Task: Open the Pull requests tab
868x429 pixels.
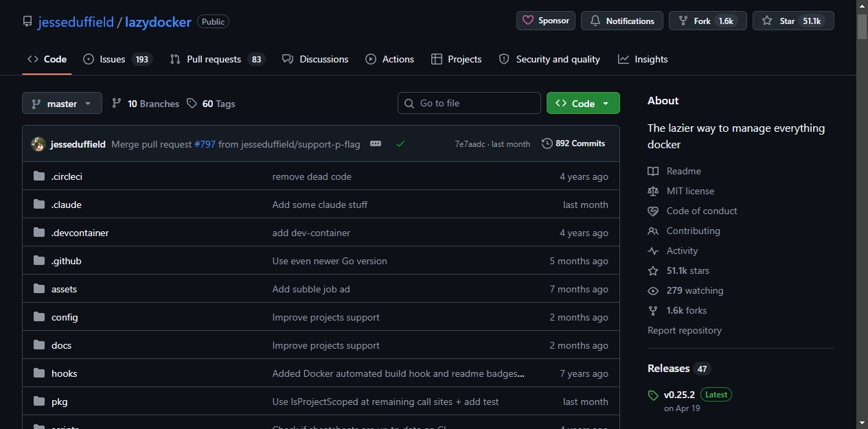Action: [x=218, y=59]
